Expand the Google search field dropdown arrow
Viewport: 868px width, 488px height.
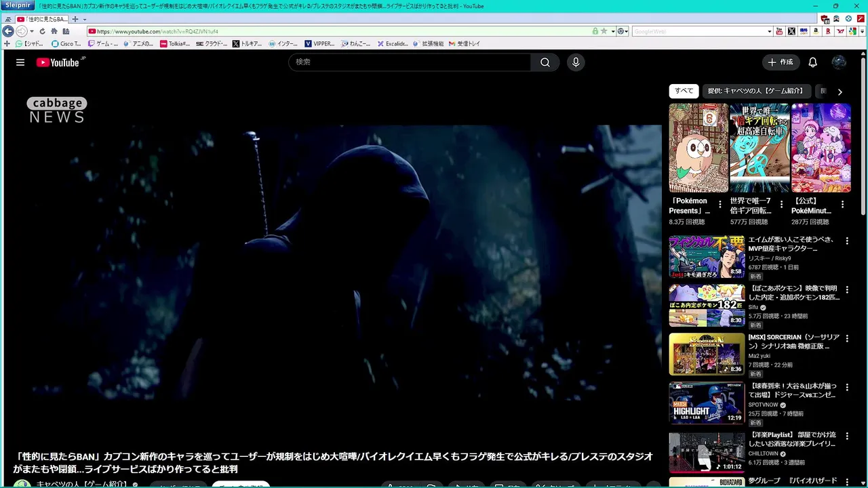(x=770, y=31)
